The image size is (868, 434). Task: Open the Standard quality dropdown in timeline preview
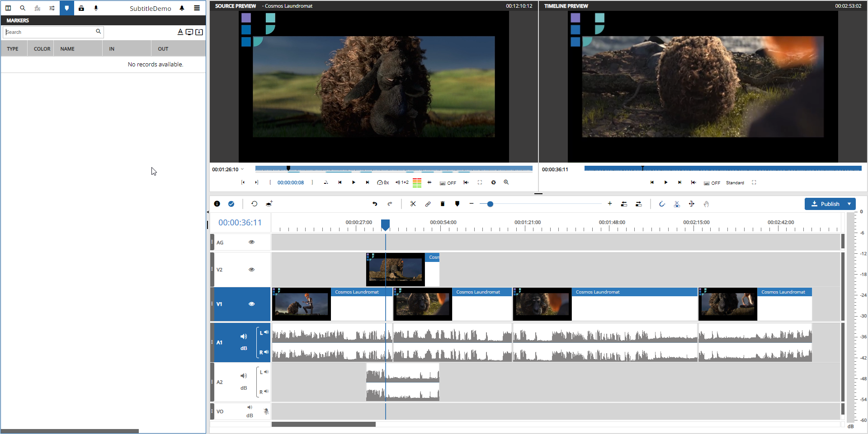coord(735,183)
